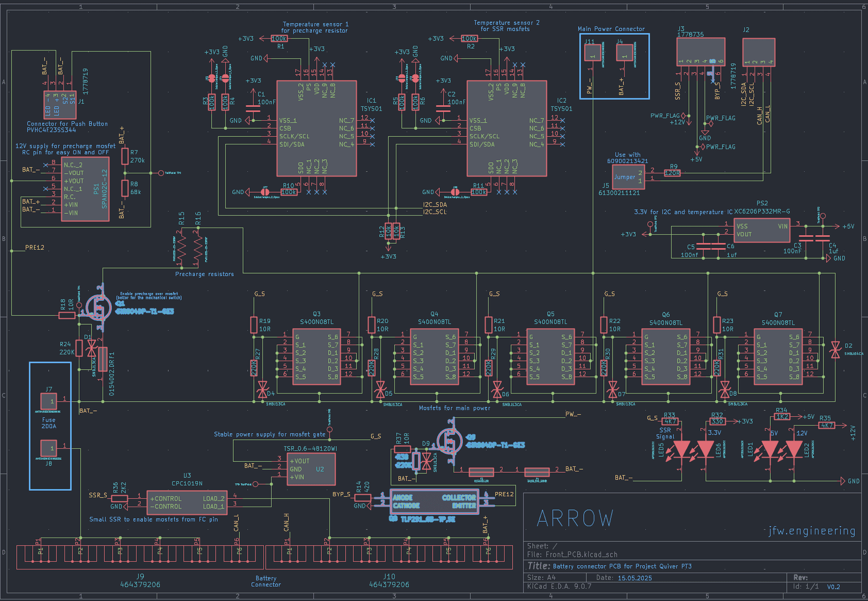Viewport: 868px width, 601px height.
Task: Select the J10 464379206 battery connector
Action: pos(389,557)
